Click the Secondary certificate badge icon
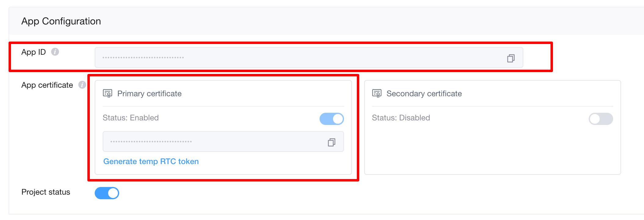The height and width of the screenshot is (220, 644). click(377, 93)
